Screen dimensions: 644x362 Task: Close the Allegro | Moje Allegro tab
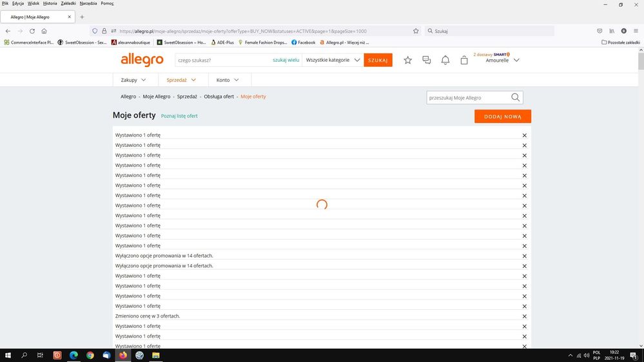pyautogui.click(x=70, y=17)
